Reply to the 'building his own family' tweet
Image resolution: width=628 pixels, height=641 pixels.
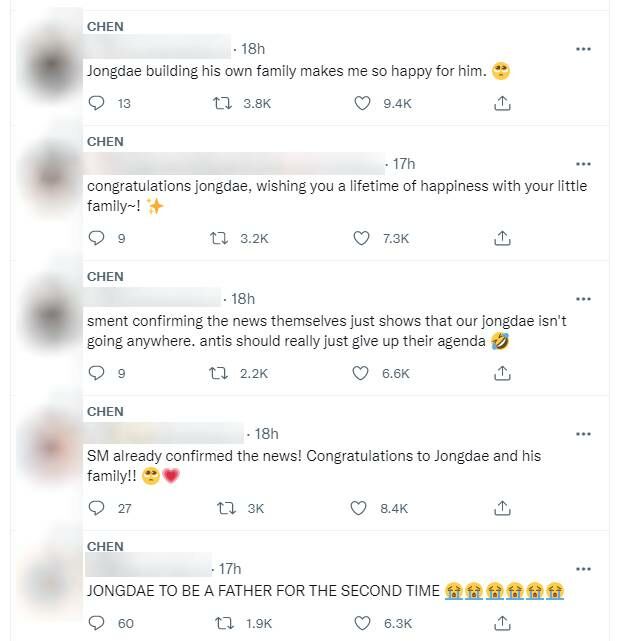coord(97,103)
